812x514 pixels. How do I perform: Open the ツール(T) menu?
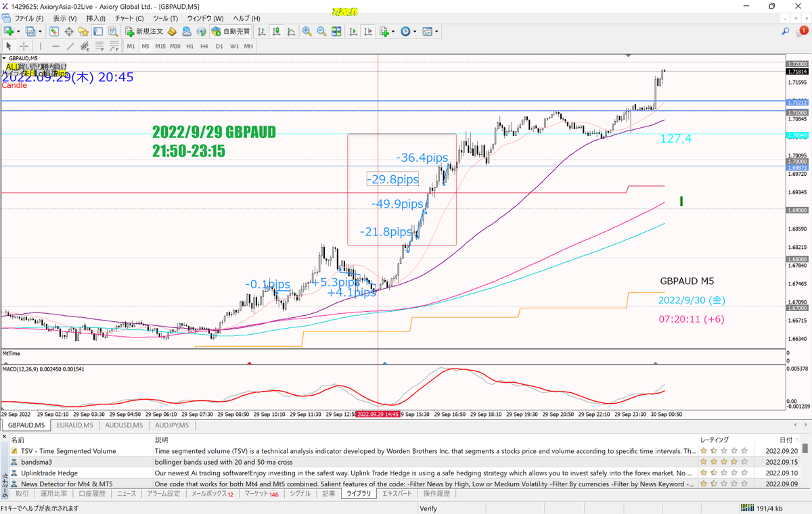(x=166, y=18)
